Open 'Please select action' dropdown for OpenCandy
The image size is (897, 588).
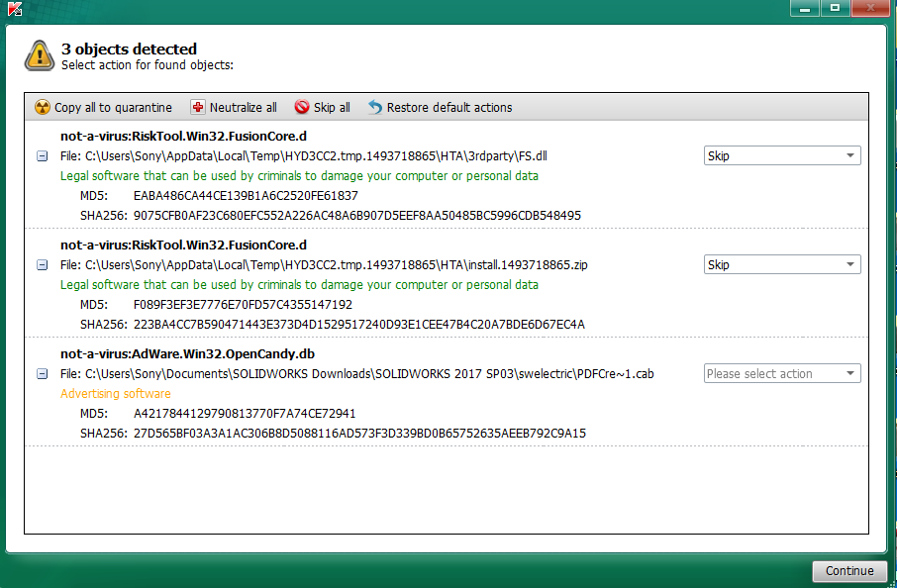click(x=782, y=373)
